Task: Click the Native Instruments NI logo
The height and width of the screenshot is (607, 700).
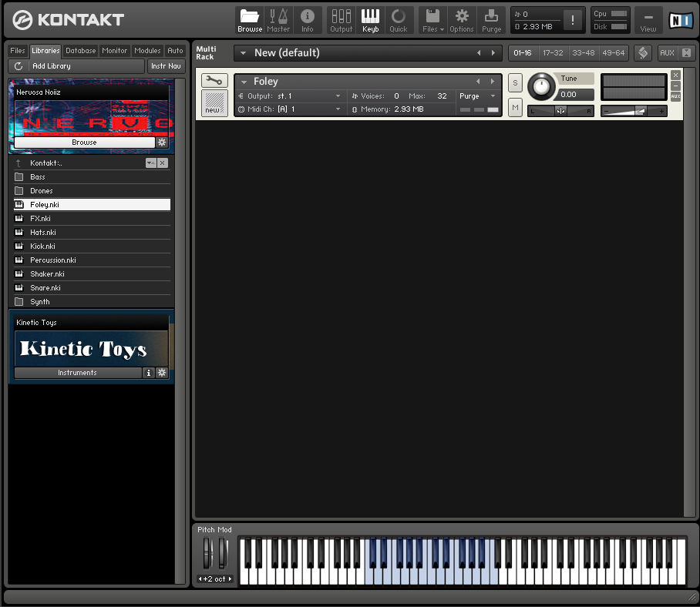Action: click(x=681, y=20)
